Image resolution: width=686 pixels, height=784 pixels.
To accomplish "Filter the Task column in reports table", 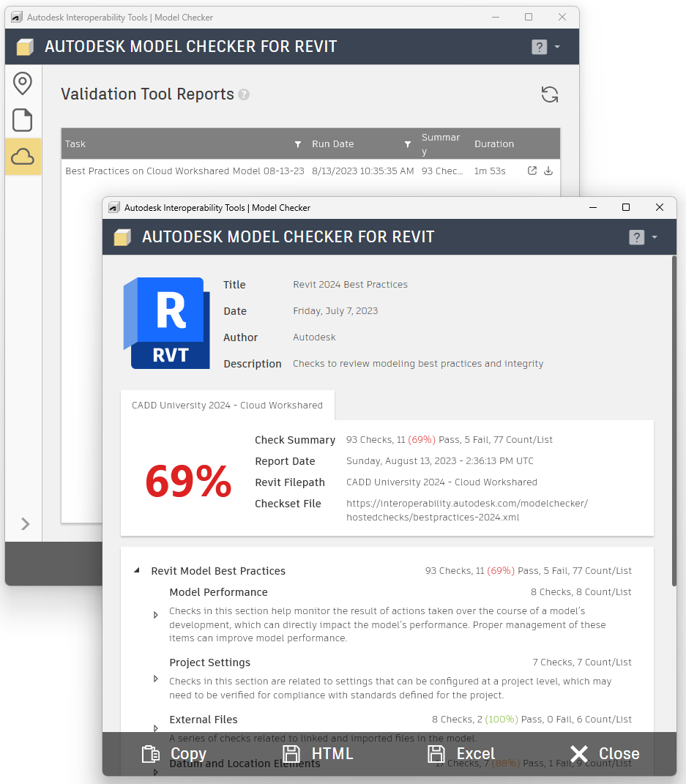I will tap(298, 144).
